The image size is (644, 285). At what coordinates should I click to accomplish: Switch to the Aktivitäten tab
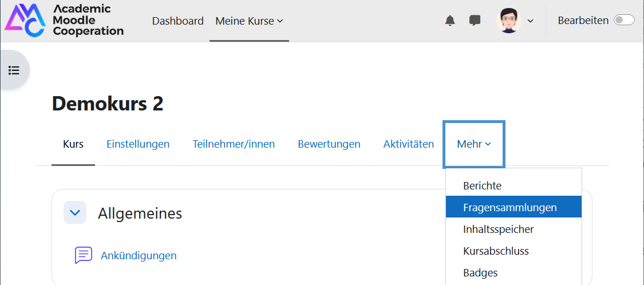pyautogui.click(x=409, y=144)
